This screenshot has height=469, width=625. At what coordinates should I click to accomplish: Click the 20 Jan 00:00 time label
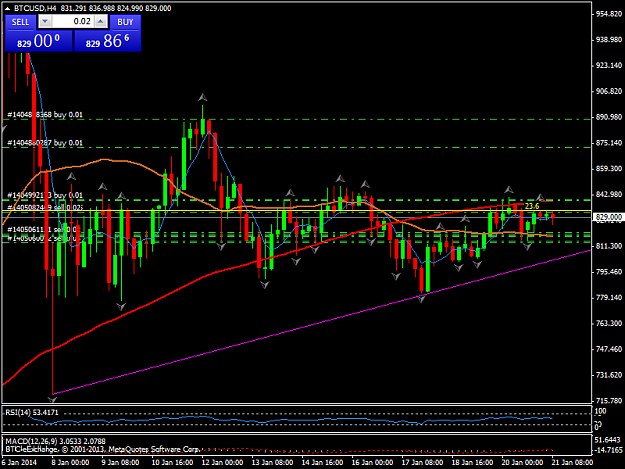(522, 463)
